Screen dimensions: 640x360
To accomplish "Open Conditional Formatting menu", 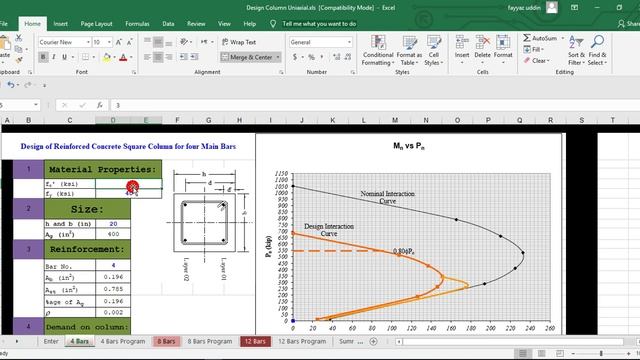I will 378,50.
